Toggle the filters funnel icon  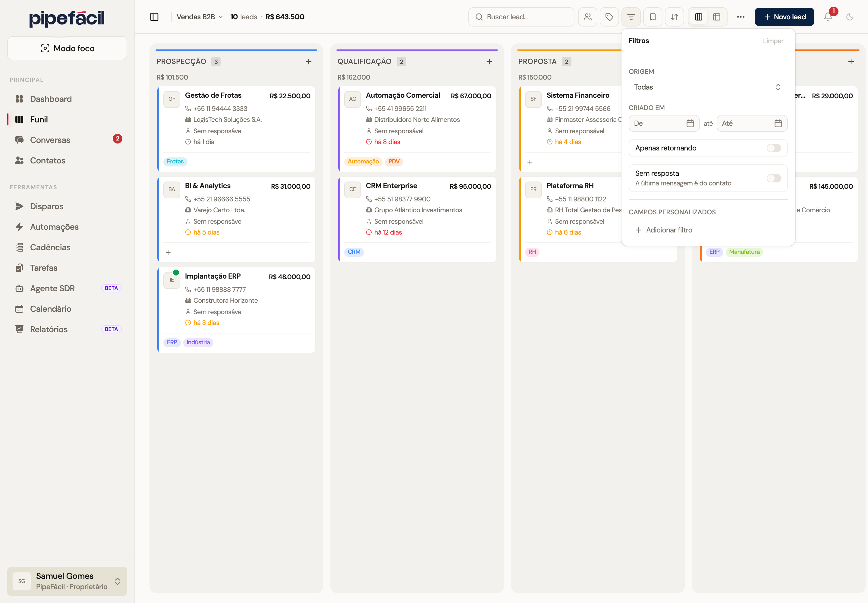[x=631, y=17]
